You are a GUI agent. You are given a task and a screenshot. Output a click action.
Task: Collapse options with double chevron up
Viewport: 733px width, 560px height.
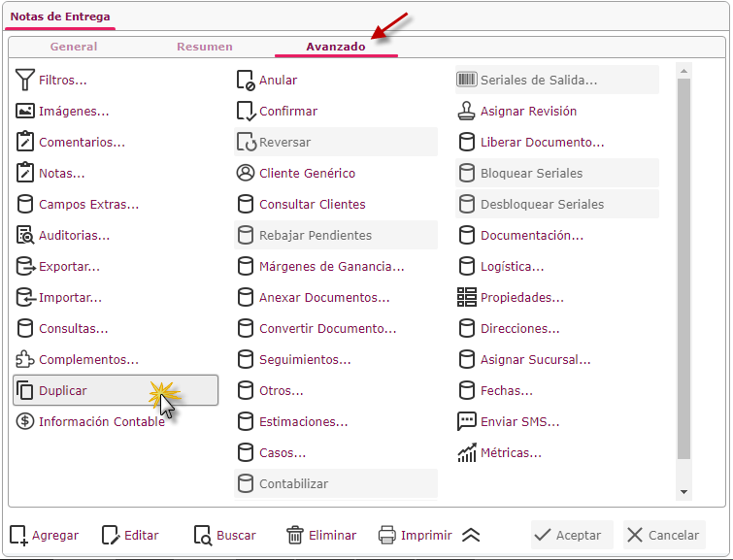(x=471, y=535)
